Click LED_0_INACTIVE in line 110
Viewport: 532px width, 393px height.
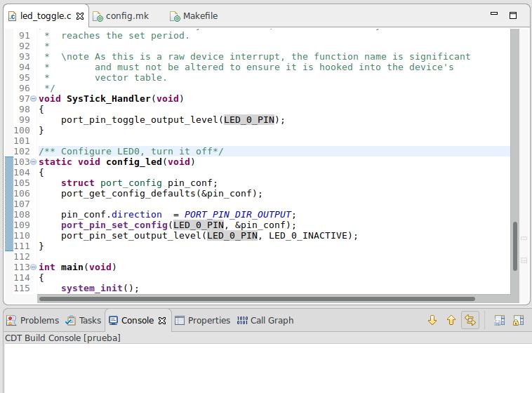tap(308, 236)
